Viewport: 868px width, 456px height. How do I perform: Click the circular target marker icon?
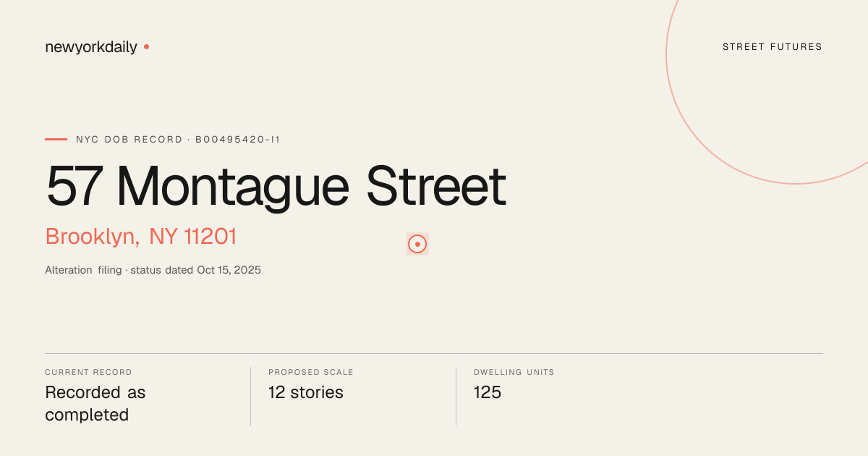417,244
